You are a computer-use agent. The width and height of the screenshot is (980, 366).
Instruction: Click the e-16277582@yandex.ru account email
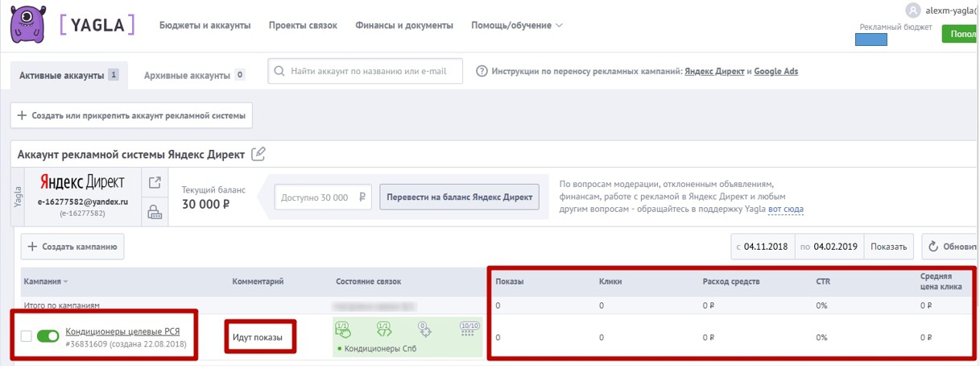click(x=83, y=202)
